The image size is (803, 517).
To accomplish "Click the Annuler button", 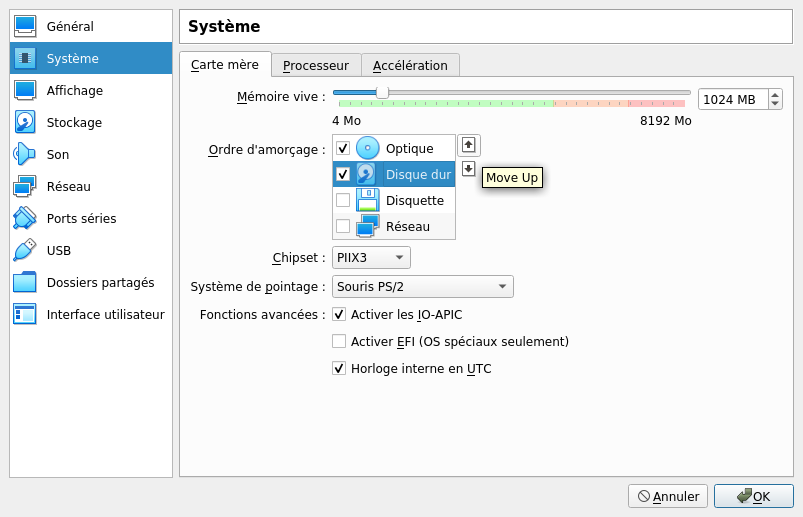I will (668, 496).
